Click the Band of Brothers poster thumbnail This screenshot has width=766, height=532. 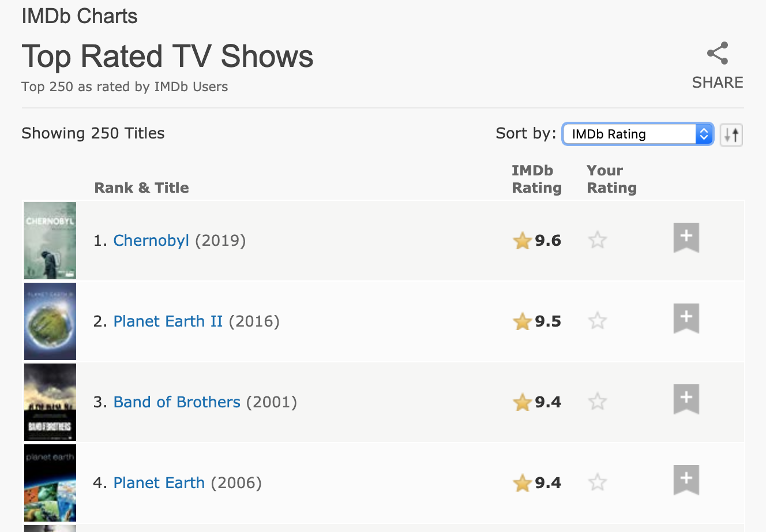(x=50, y=402)
